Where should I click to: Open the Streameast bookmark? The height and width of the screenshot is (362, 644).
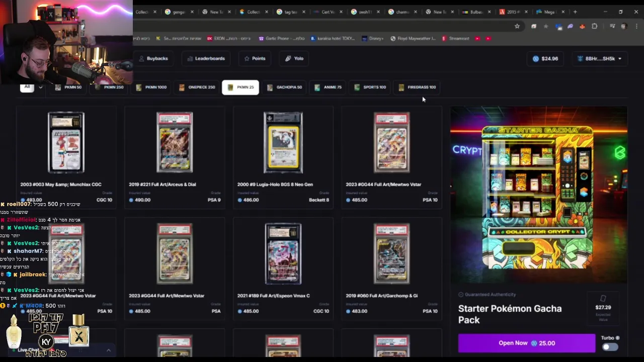click(456, 38)
